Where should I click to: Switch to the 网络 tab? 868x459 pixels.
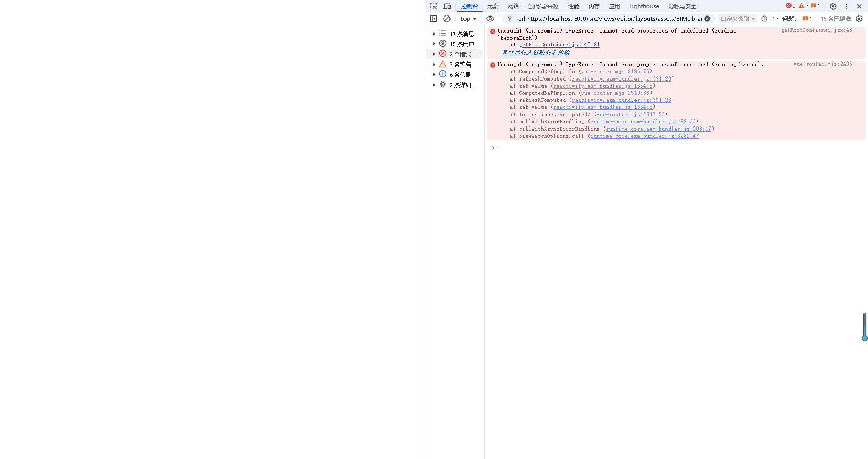click(x=513, y=6)
